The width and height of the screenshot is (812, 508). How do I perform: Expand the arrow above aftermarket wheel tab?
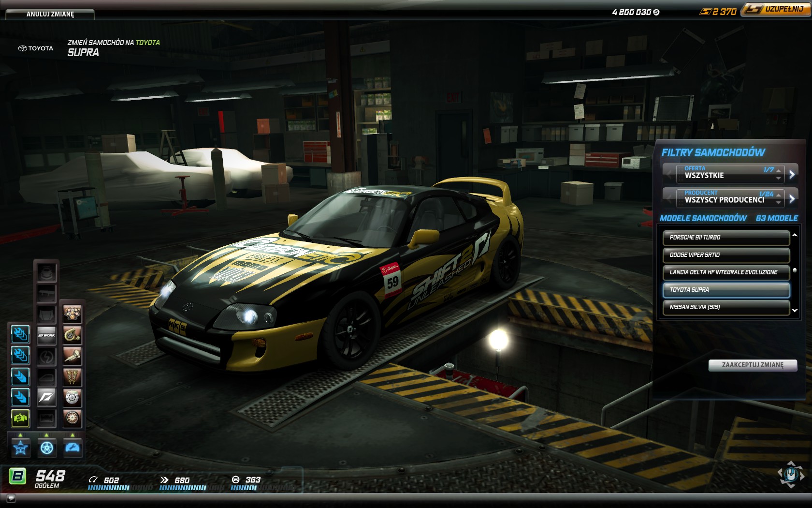point(47,435)
